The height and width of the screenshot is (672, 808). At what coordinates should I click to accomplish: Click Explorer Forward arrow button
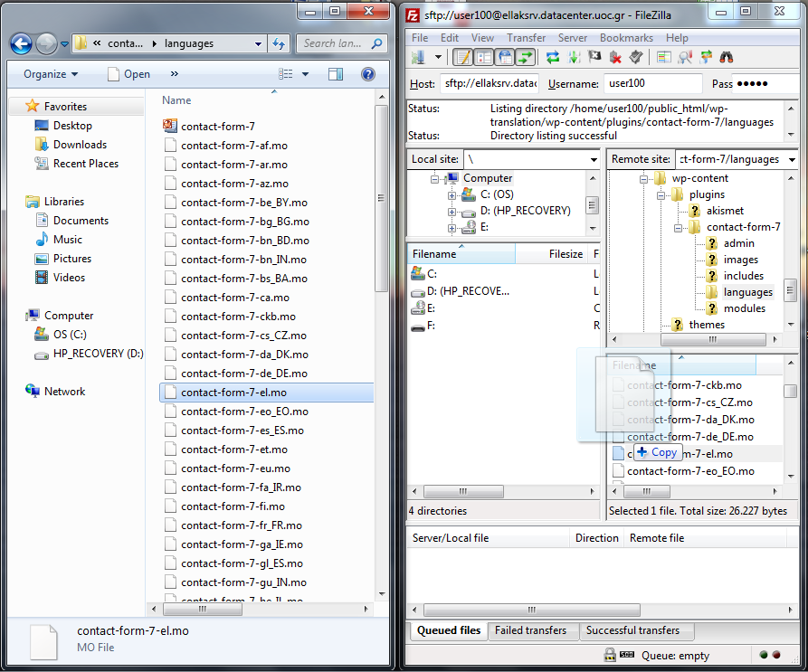tap(46, 43)
